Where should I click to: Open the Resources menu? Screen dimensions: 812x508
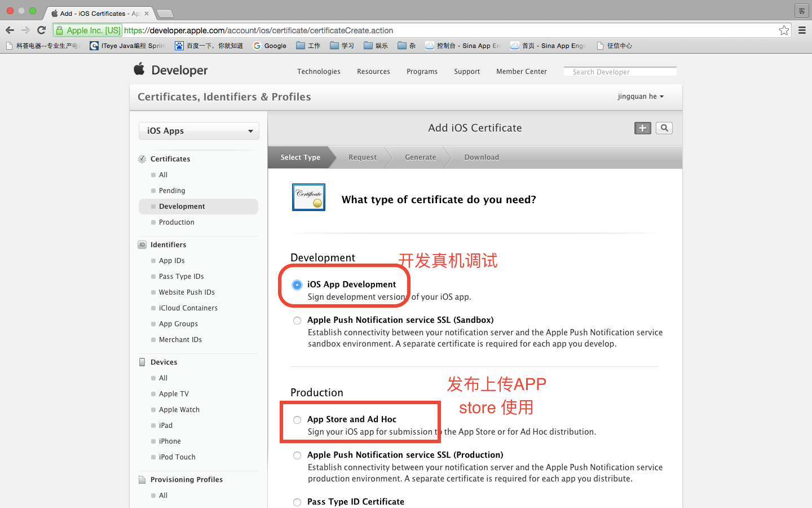click(373, 72)
